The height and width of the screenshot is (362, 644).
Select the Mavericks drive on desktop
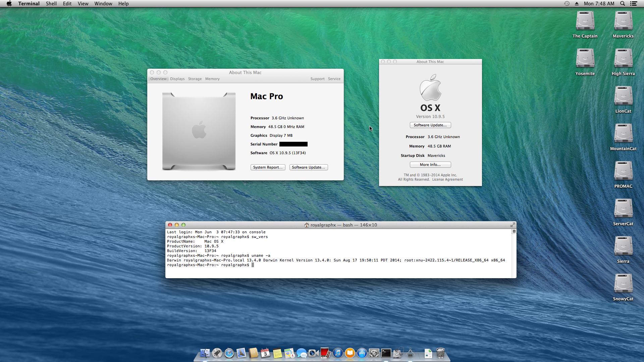623,21
